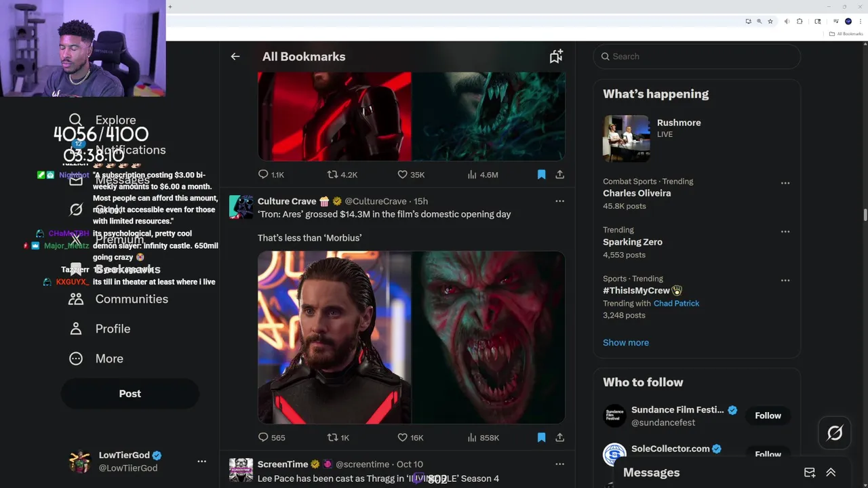
Task: Click the Post button
Action: 130,394
